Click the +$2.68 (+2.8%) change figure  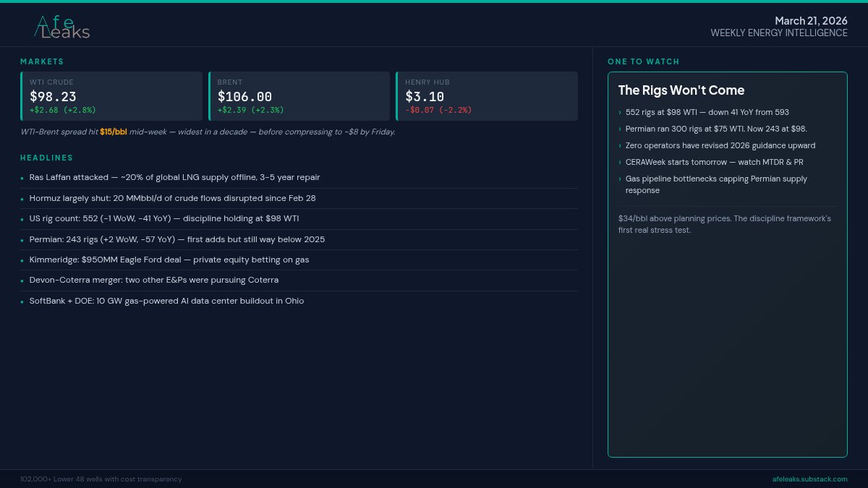[63, 110]
